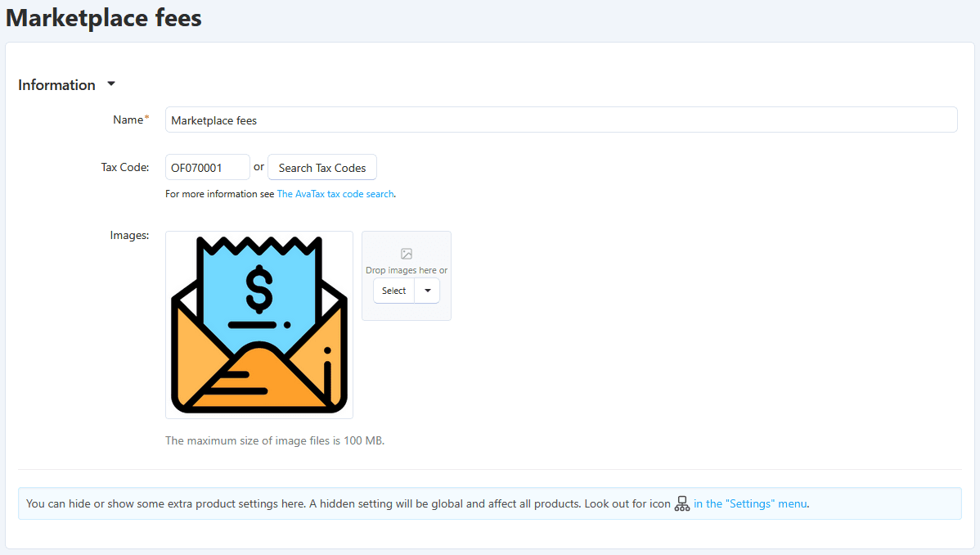Open the Marketplace fees envelope image thumbnail

click(x=259, y=325)
